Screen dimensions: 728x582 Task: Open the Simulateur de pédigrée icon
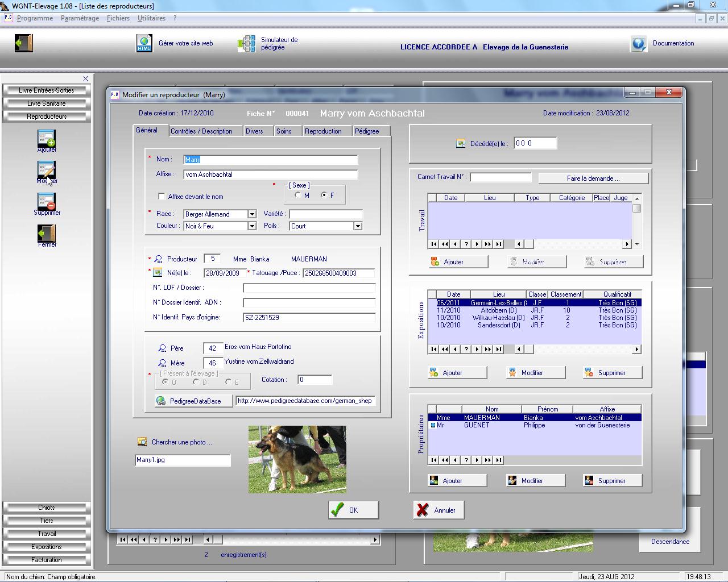(246, 44)
